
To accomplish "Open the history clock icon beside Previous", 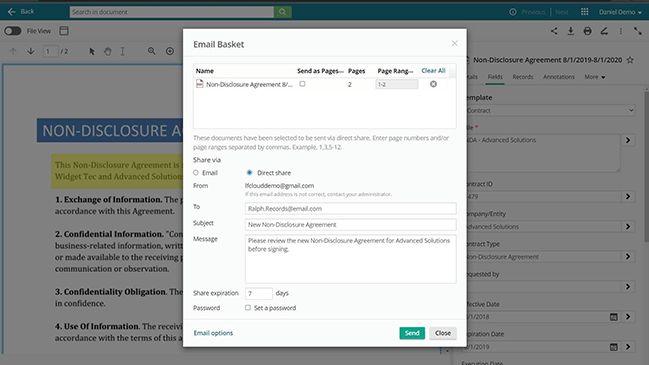I will [x=513, y=12].
